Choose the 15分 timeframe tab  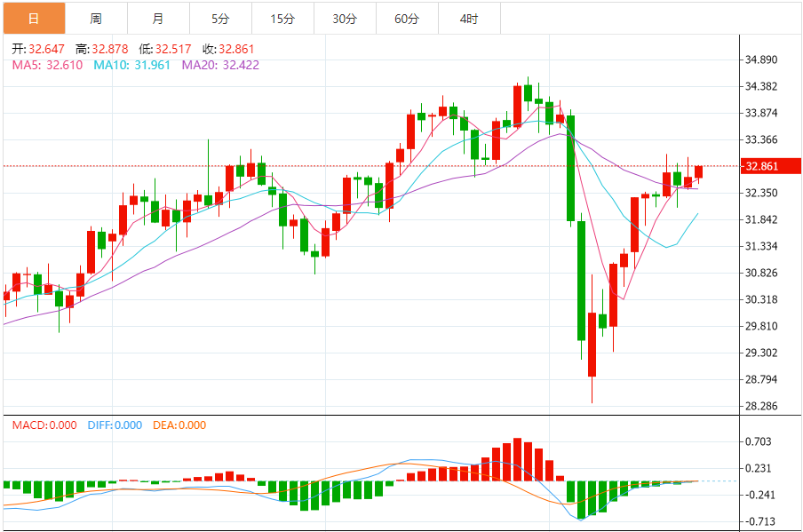point(282,19)
